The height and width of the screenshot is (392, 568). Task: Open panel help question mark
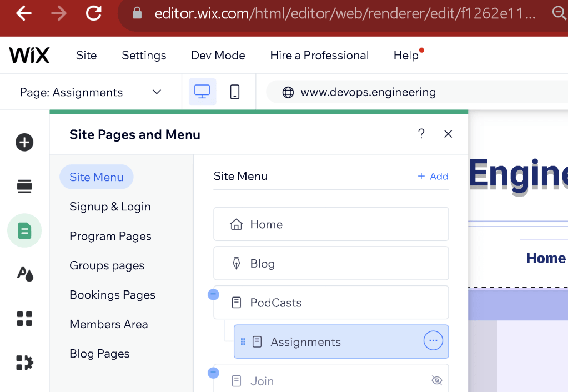point(421,134)
